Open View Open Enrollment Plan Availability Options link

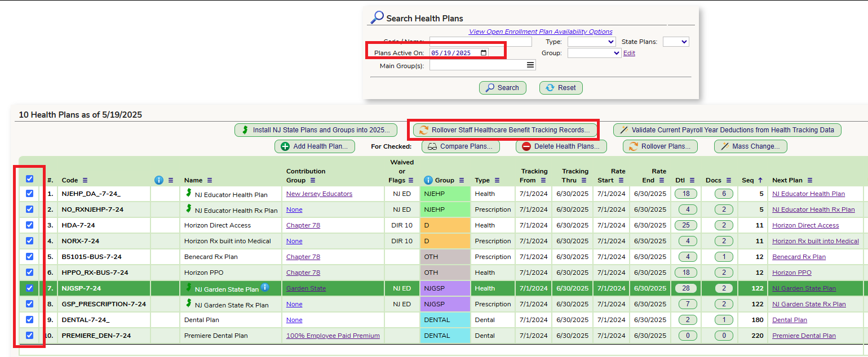point(541,32)
